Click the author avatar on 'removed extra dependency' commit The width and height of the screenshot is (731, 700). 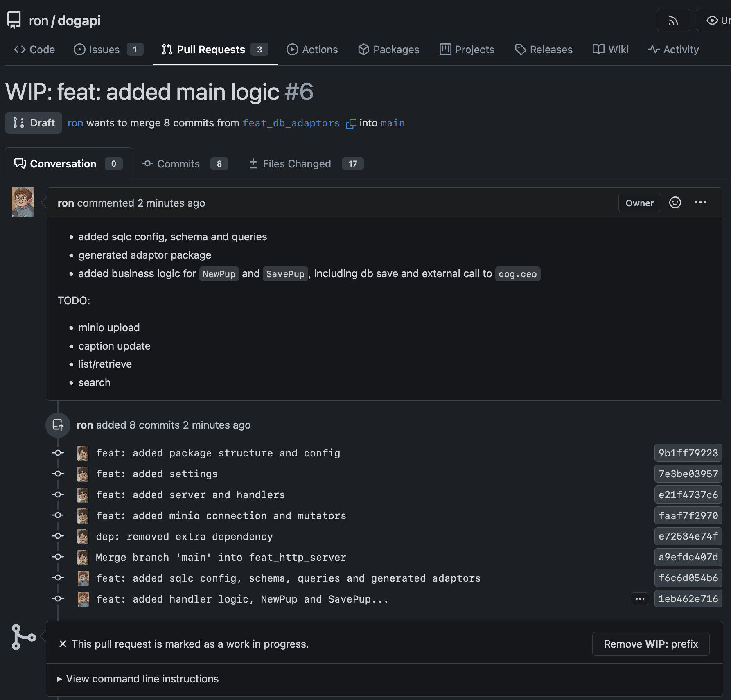coord(83,536)
